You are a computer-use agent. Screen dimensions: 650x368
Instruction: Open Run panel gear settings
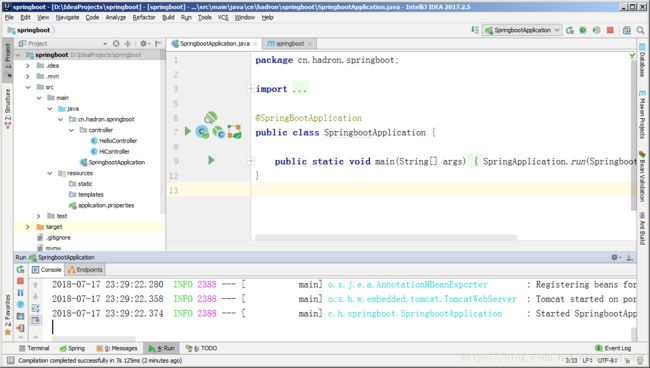[616, 257]
